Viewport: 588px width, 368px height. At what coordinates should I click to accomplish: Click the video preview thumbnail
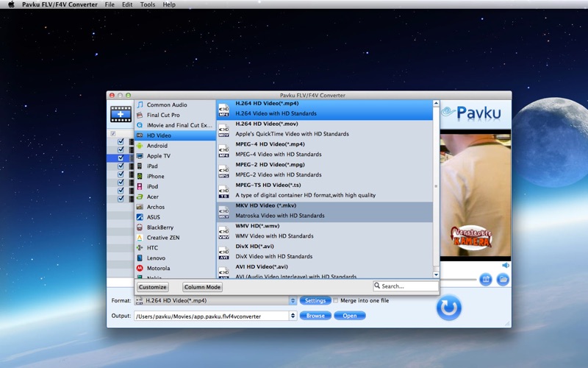(476, 195)
